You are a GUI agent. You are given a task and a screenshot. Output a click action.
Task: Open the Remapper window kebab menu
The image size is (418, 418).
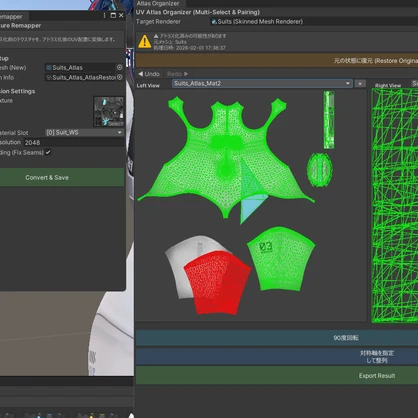[104, 16]
